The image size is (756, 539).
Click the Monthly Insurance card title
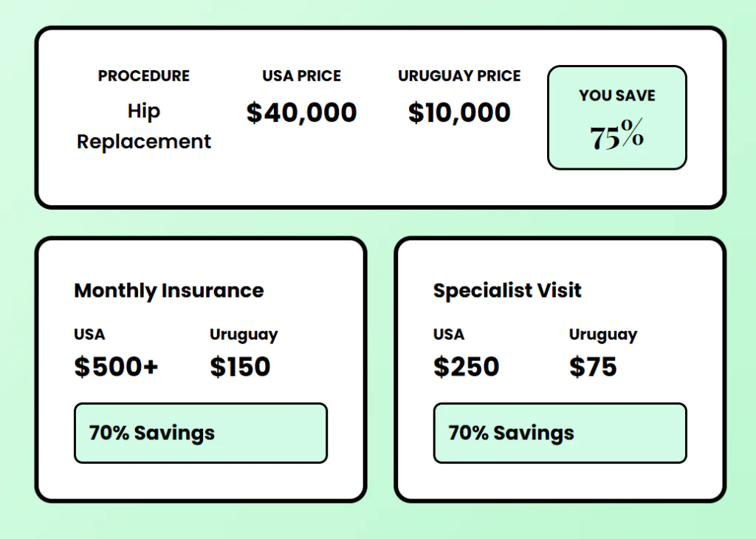[169, 290]
